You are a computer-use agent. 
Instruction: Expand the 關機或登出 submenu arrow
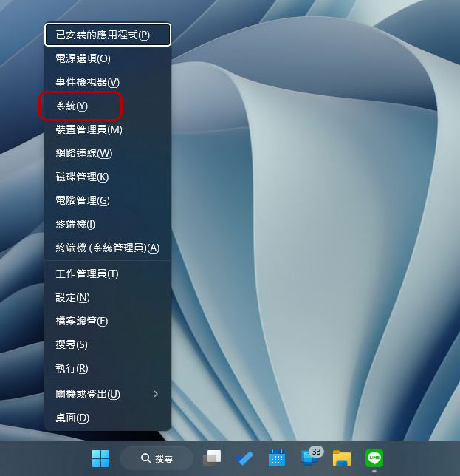(156, 394)
